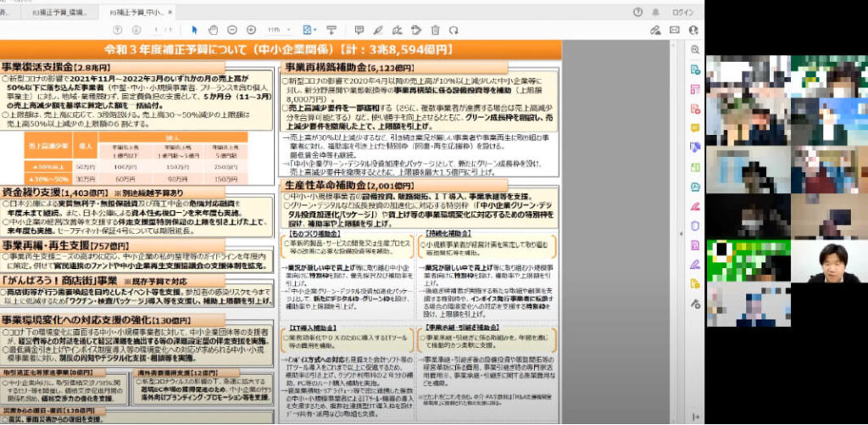Choose the arrow selection tool in toolbar
The height and width of the screenshot is (425, 868).
pos(194,30)
